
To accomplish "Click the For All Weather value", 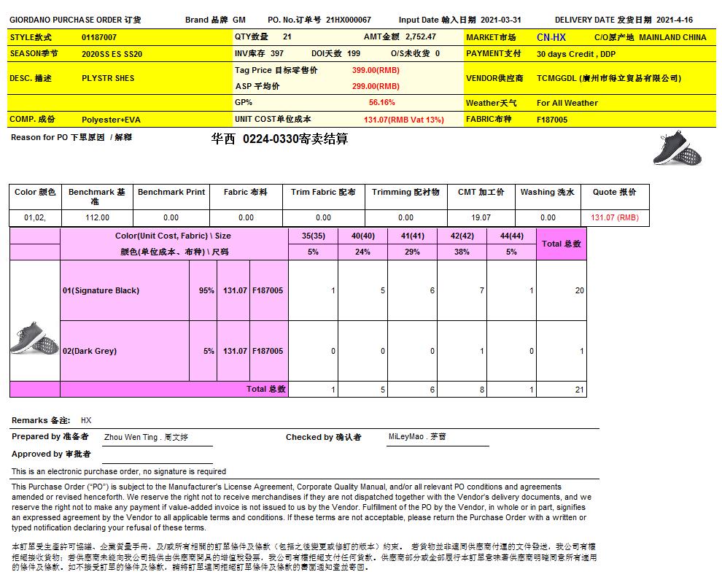I will [567, 103].
